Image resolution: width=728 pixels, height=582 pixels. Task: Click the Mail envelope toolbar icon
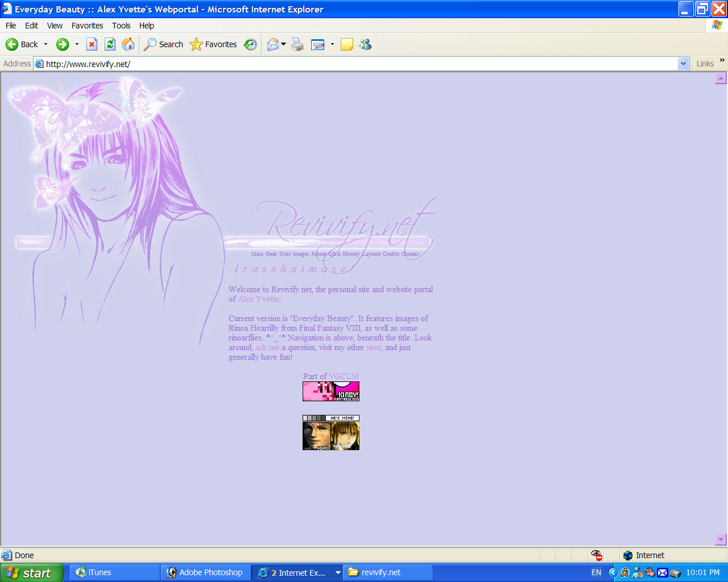tap(273, 44)
